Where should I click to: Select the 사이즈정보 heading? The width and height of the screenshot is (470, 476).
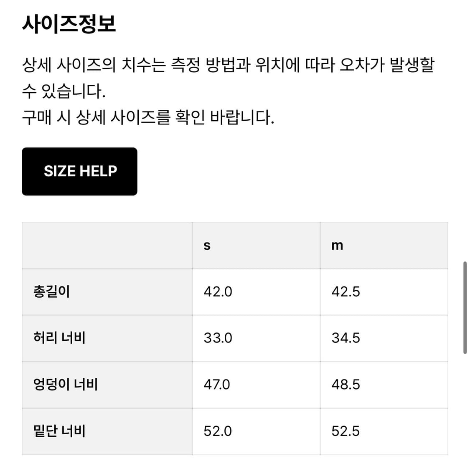69,24
